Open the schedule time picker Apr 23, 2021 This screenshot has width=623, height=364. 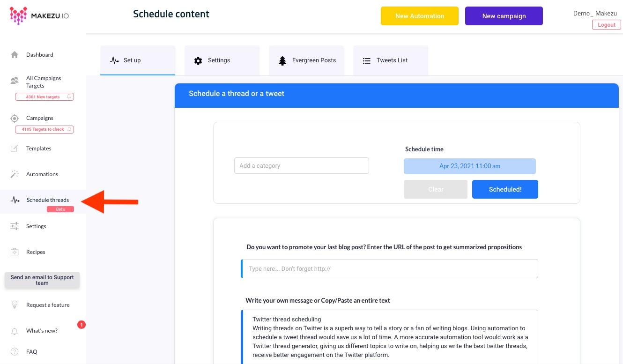[x=470, y=166]
